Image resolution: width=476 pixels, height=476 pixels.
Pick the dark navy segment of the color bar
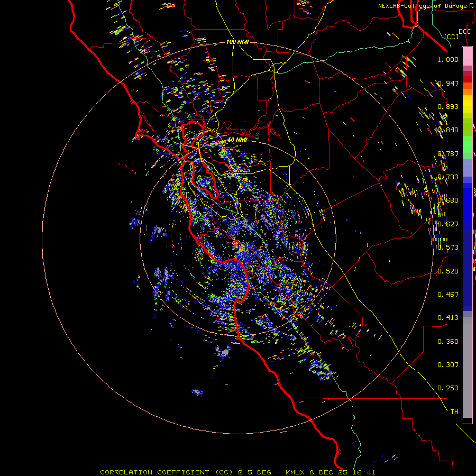(467, 270)
